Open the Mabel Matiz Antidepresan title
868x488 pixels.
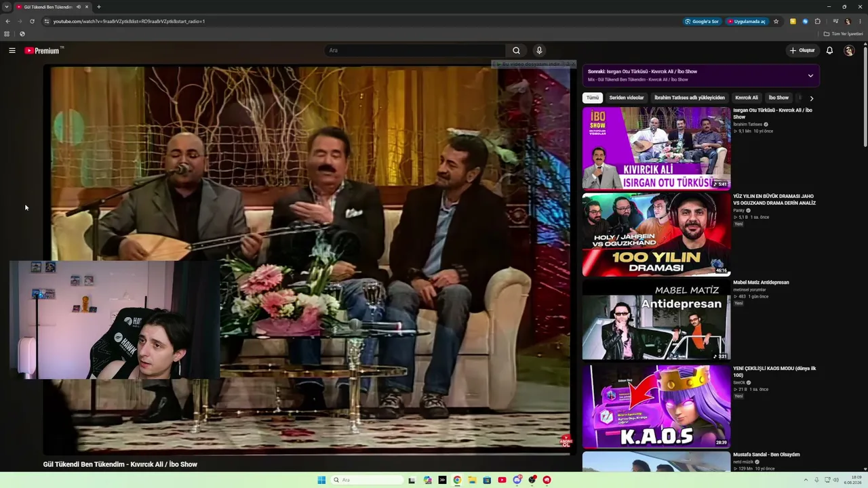761,282
